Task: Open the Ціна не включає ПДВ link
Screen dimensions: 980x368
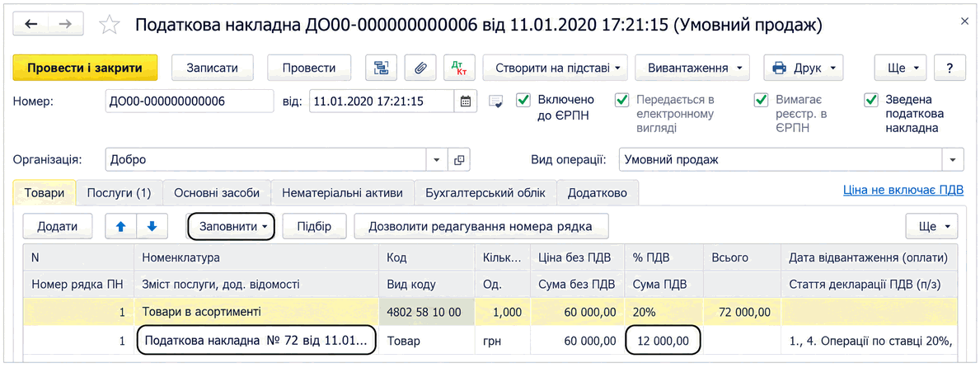Action: click(903, 191)
